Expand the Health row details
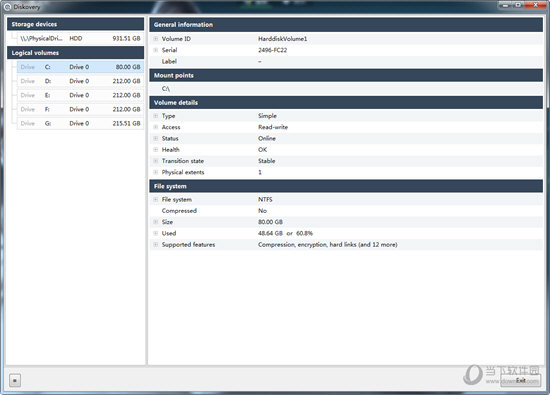The height and width of the screenshot is (395, 550). [156, 149]
